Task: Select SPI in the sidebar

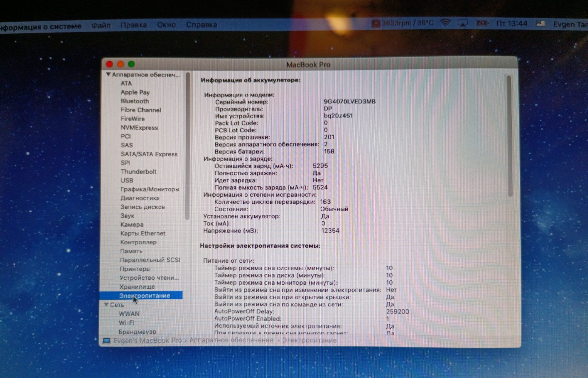Action: point(125,163)
